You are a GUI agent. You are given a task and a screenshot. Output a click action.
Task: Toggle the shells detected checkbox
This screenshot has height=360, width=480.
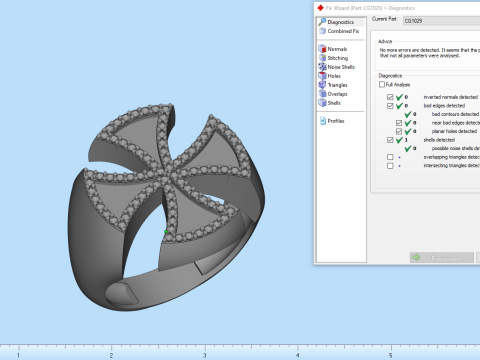click(390, 140)
